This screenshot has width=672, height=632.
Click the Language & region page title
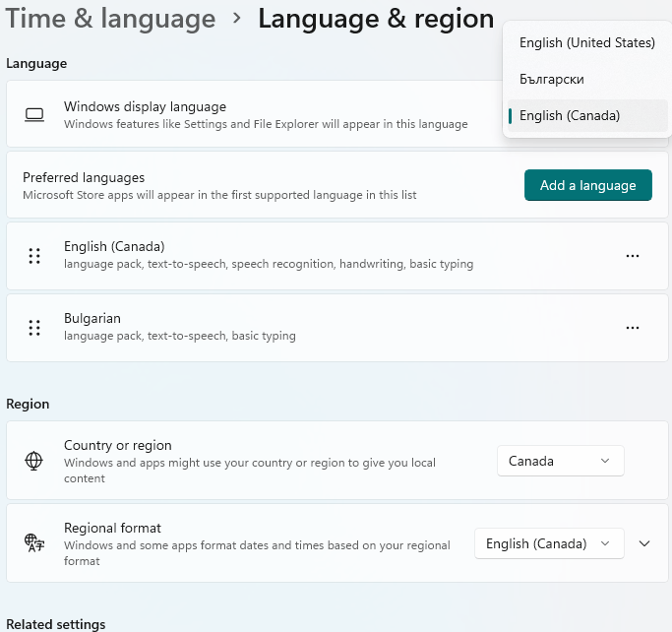tap(376, 19)
